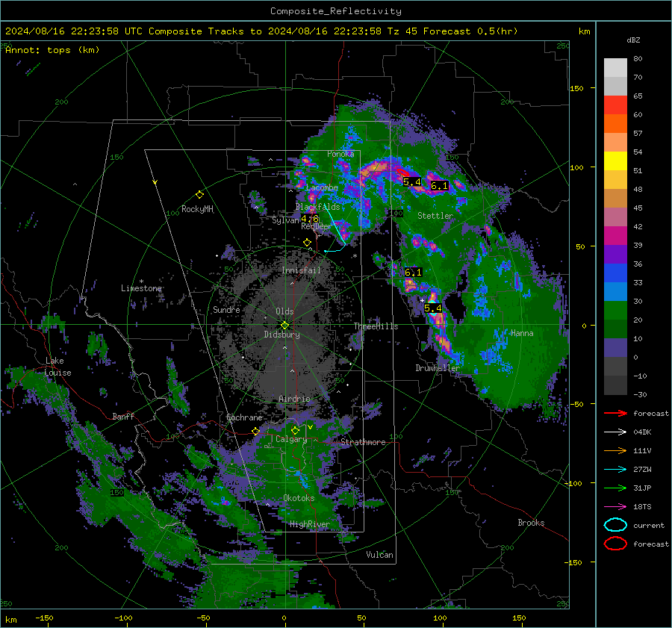The image size is (672, 628).
Task: Click the 6.1 storm top label directly above Stettler
Action: coord(439,186)
